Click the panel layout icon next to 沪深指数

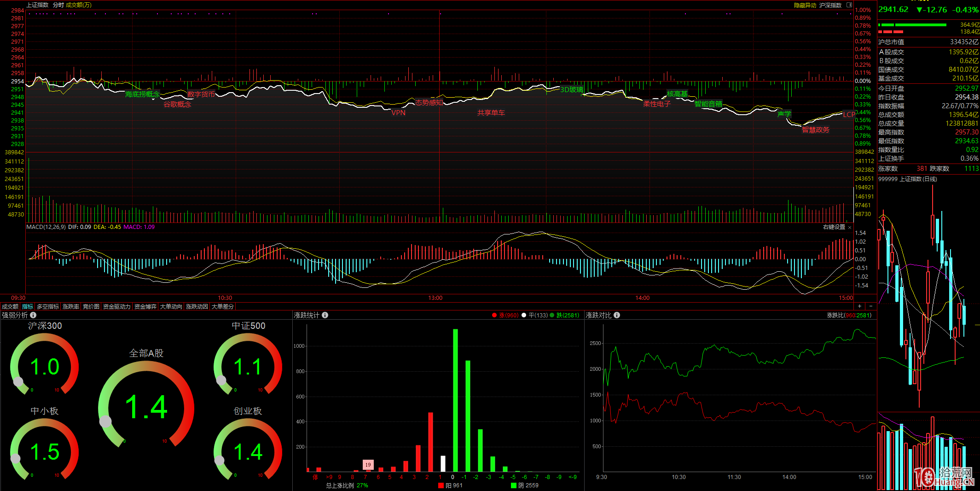pyautogui.click(x=849, y=5)
